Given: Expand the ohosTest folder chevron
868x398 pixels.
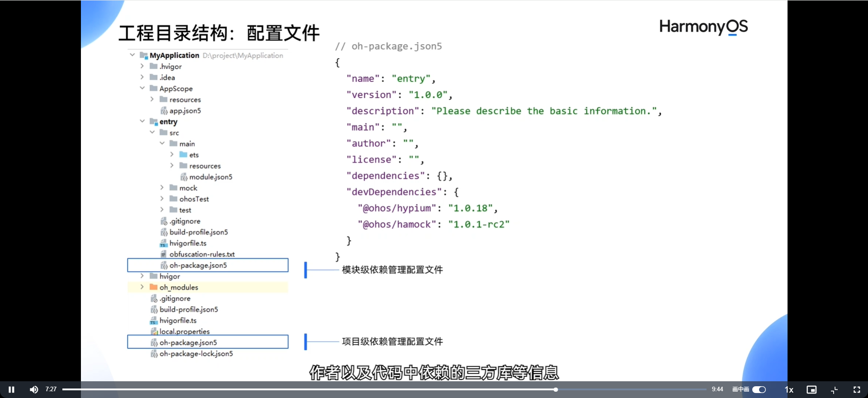Looking at the screenshot, I should click(x=162, y=199).
